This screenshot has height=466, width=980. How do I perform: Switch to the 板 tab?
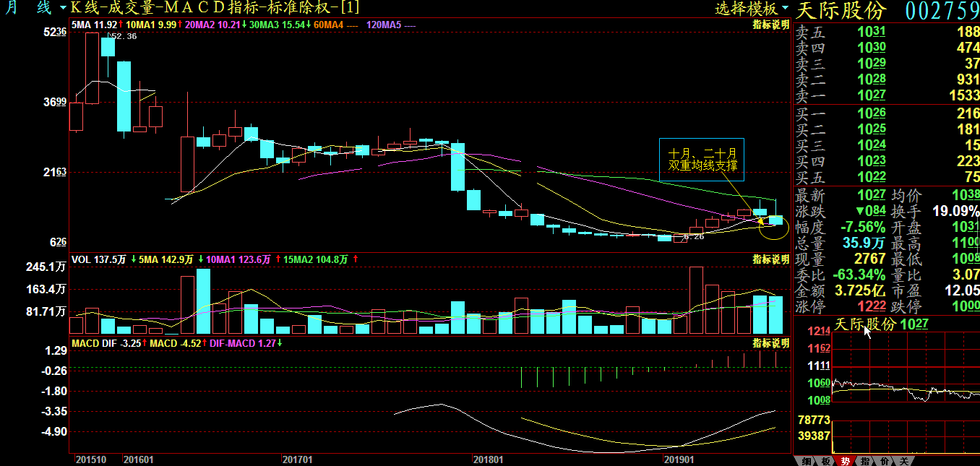tap(825, 461)
